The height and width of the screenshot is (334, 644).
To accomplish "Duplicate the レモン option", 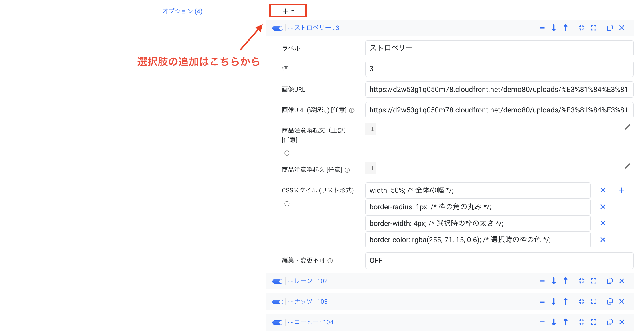I will click(x=610, y=281).
